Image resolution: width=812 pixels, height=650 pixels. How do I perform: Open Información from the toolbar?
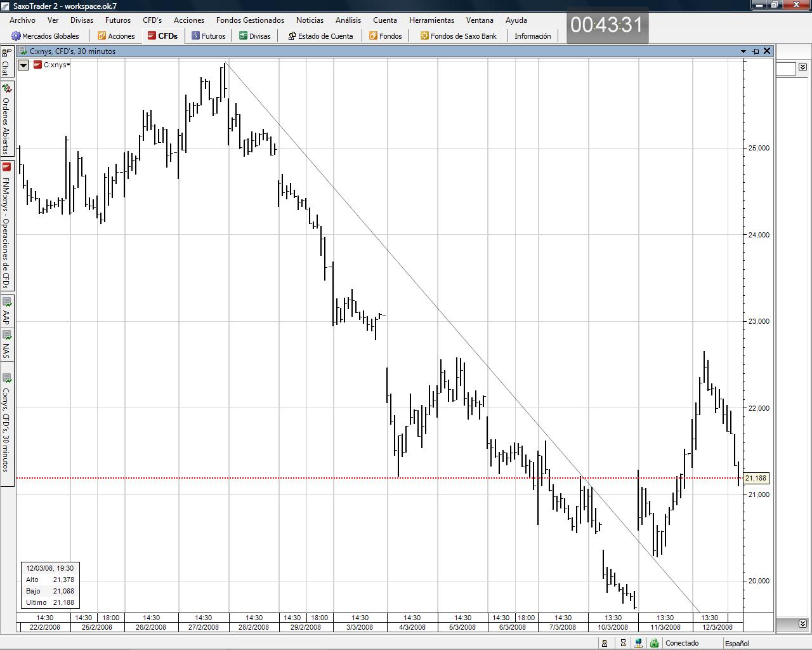coord(533,36)
